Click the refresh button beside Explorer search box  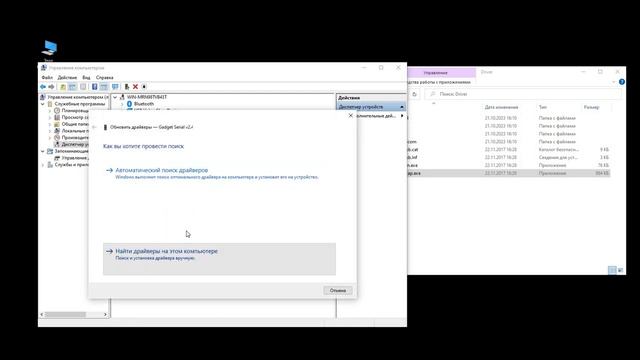(x=414, y=94)
